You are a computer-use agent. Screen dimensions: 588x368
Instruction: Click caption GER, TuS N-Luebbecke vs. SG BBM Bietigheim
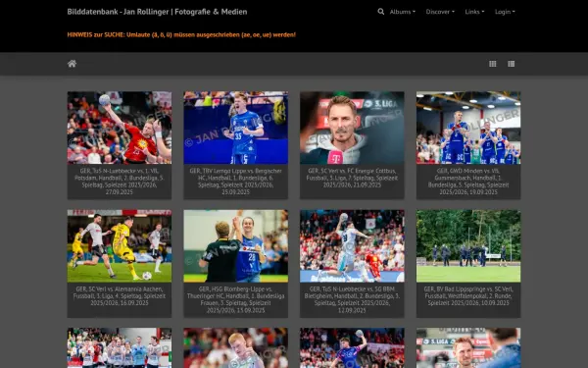pyautogui.click(x=352, y=299)
